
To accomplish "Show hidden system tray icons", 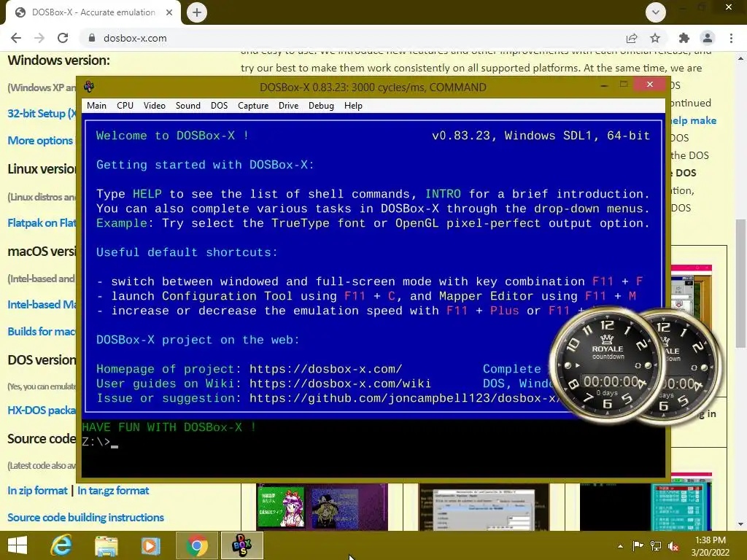I will (620, 546).
